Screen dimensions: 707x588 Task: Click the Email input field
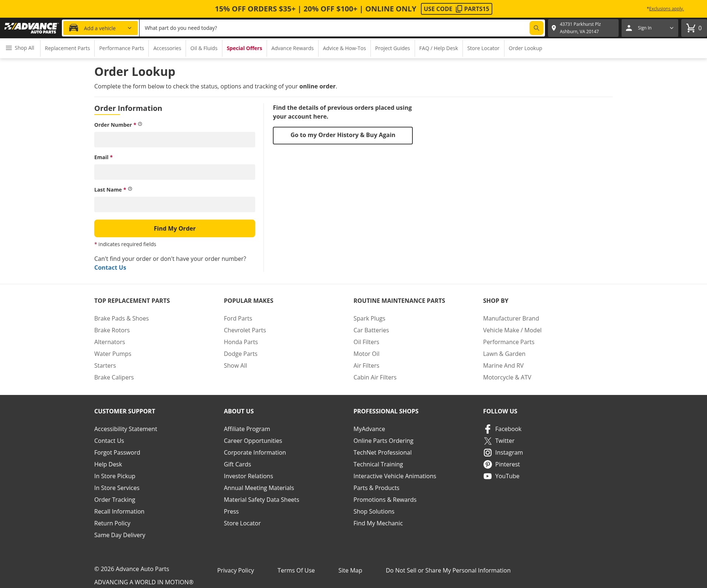175,172
